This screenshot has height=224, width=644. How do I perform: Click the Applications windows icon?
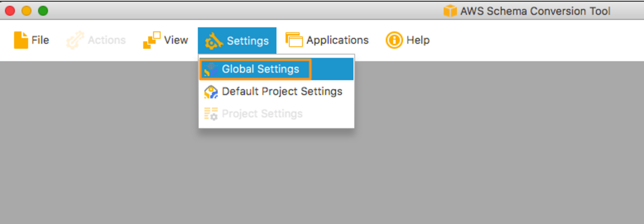[x=294, y=40]
